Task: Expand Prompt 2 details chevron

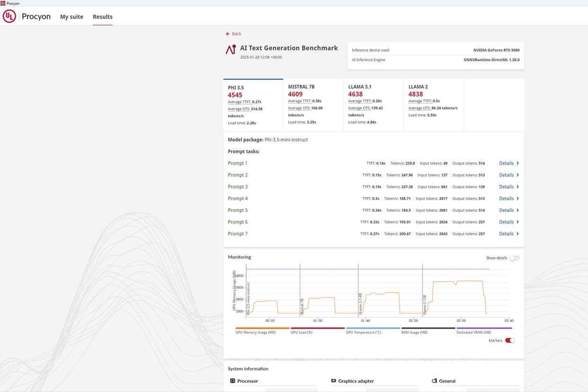Action: click(x=518, y=175)
